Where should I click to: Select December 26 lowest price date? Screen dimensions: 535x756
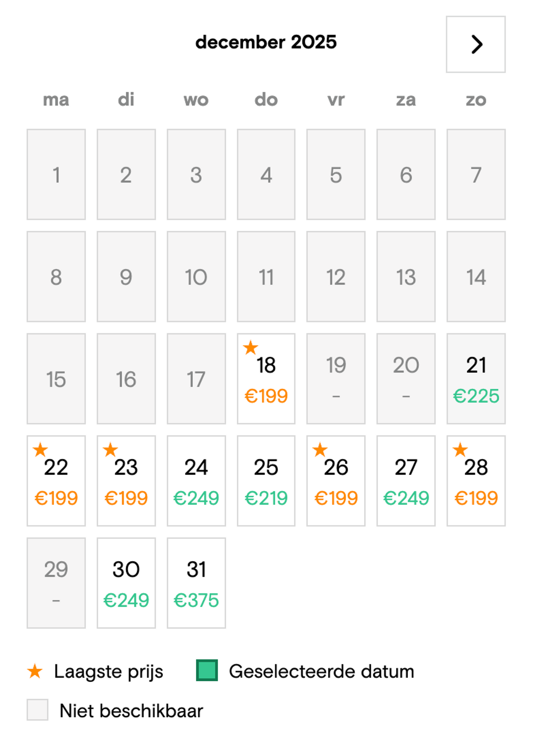click(x=336, y=481)
